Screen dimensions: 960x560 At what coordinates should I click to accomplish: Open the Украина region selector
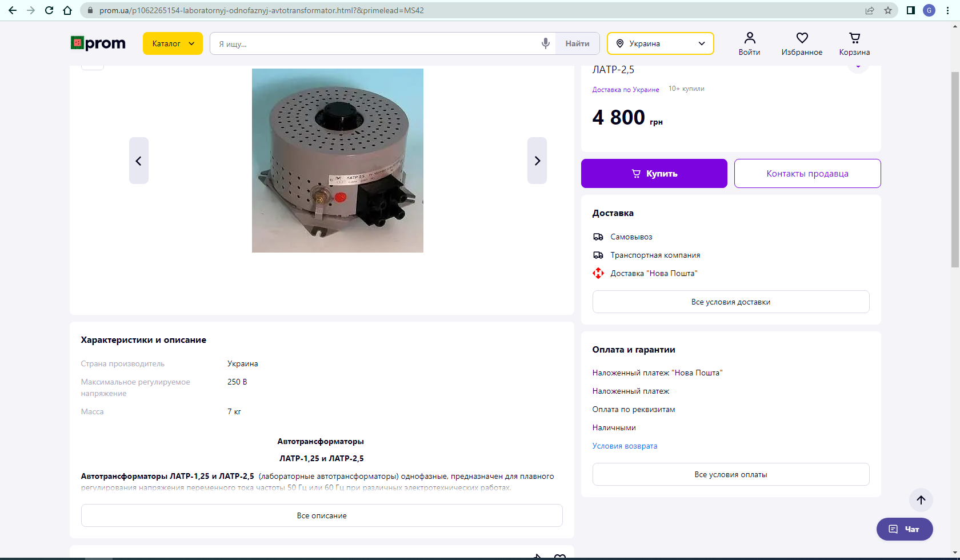pyautogui.click(x=661, y=43)
